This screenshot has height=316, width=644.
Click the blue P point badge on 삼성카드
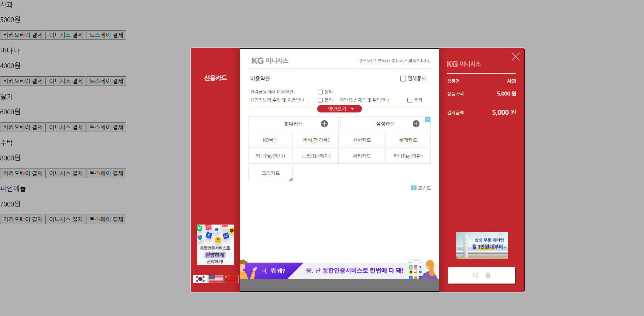click(x=428, y=119)
